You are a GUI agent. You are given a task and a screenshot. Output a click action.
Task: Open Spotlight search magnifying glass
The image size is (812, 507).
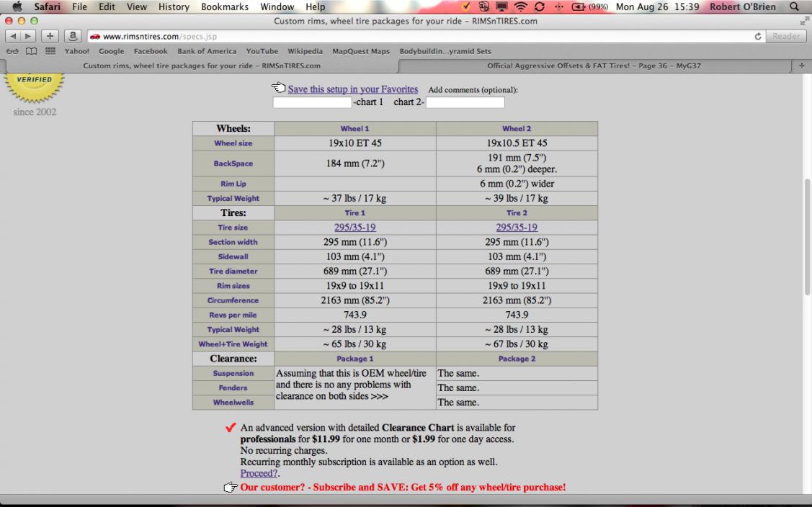[795, 6]
